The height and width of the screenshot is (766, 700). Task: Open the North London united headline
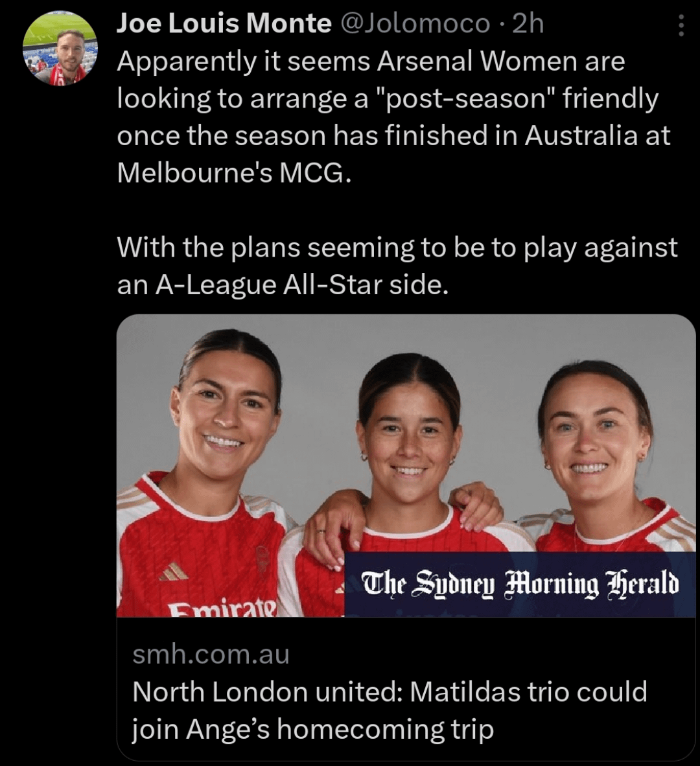[390, 691]
